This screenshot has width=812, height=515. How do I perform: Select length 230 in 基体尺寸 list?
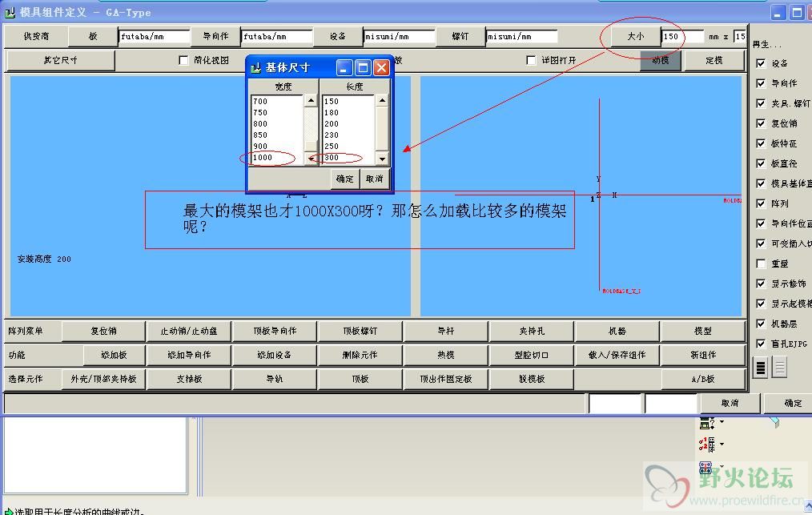pos(348,135)
